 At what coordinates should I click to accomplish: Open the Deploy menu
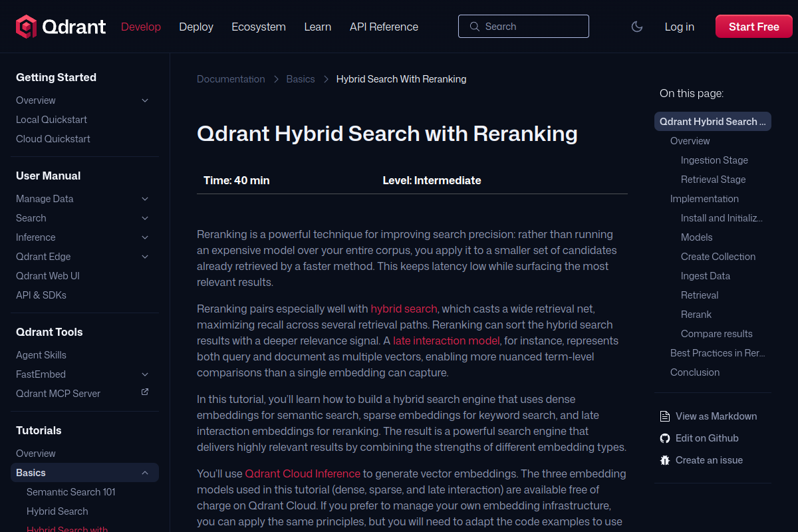pyautogui.click(x=196, y=27)
